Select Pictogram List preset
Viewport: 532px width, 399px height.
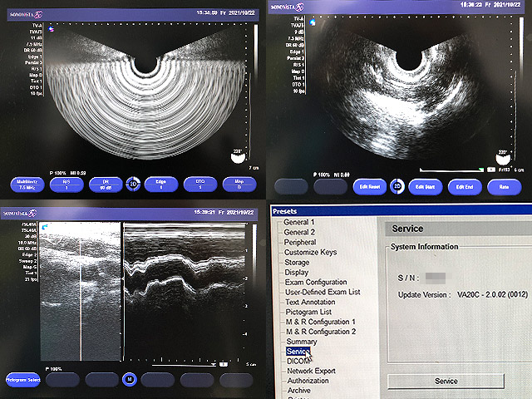pos(308,312)
